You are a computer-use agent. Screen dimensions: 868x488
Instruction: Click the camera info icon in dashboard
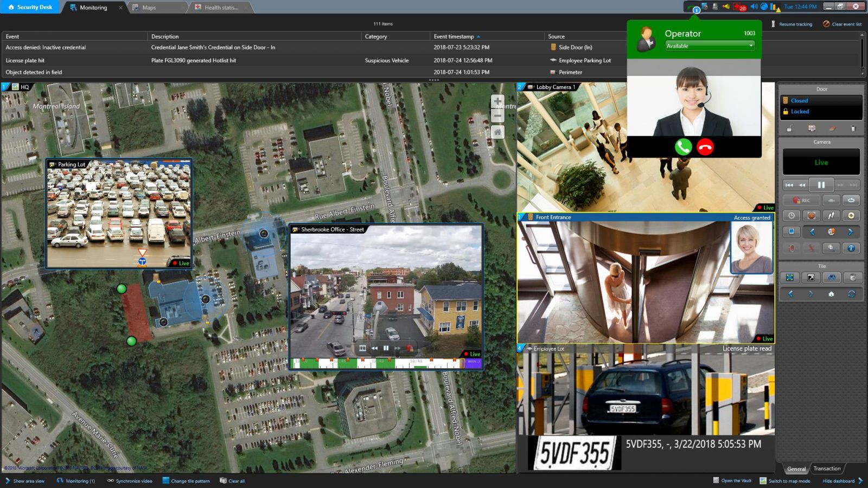pyautogui.click(x=851, y=248)
